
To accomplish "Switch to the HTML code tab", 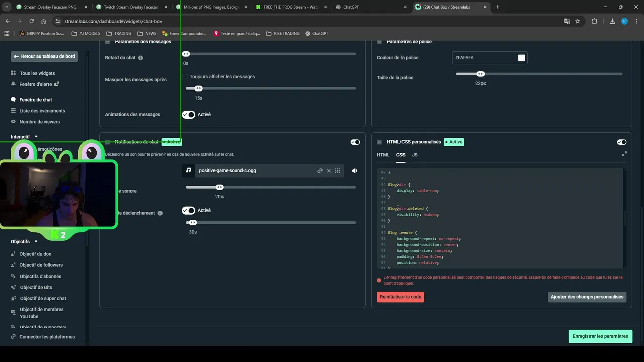I will 383,155.
